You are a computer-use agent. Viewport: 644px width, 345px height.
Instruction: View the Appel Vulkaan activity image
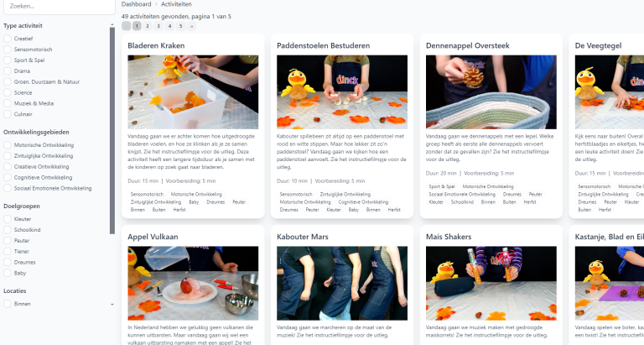tap(193, 284)
